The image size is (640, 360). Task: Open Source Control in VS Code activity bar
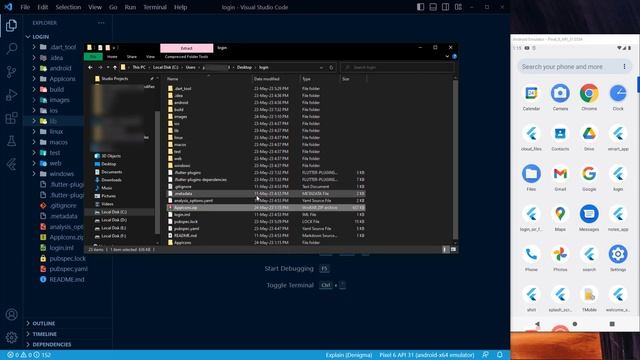[11, 72]
